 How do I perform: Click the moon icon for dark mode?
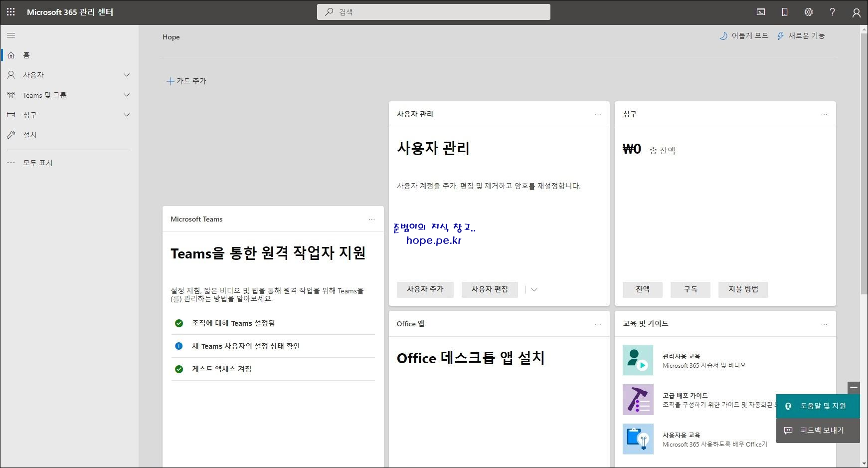723,36
